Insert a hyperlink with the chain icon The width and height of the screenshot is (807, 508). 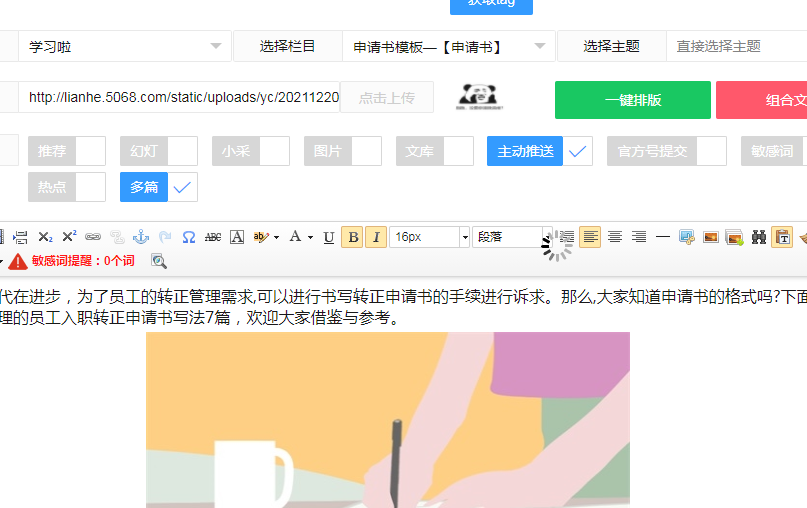coord(93,237)
